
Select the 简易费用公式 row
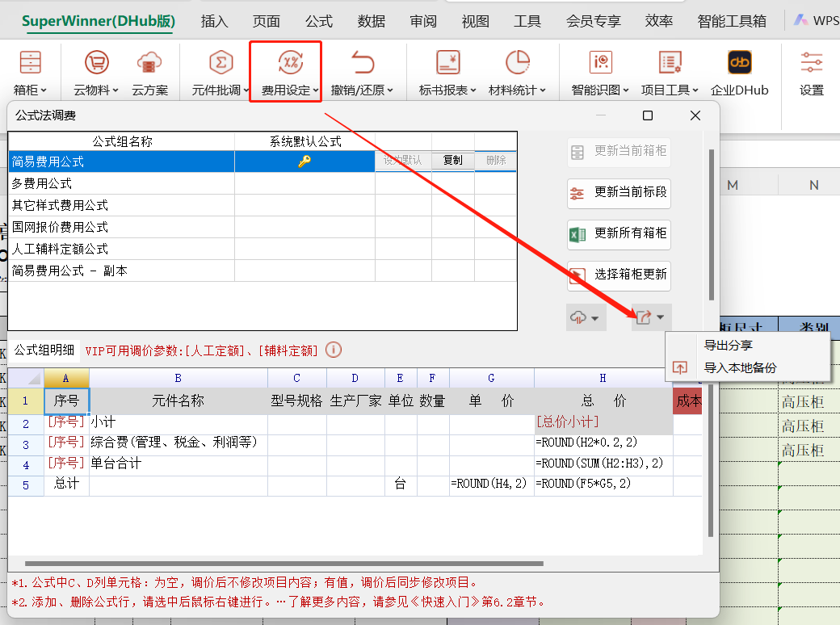coord(262,161)
